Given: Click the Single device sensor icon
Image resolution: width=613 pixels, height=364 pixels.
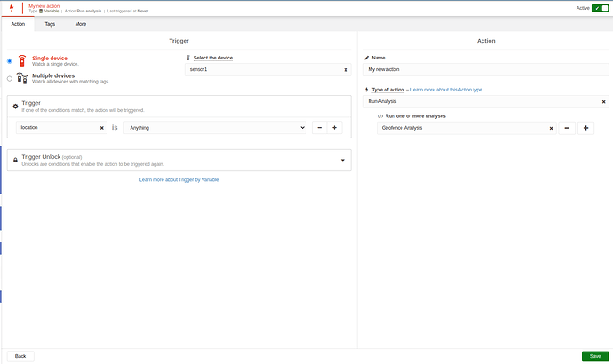Looking at the screenshot, I should 22,61.
